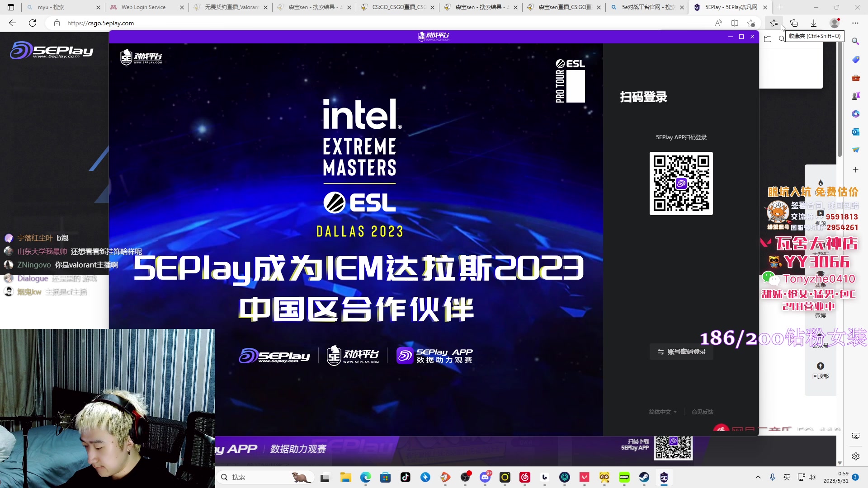Switch to the myu search tab
The width and height of the screenshot is (868, 488).
pyautogui.click(x=63, y=7)
